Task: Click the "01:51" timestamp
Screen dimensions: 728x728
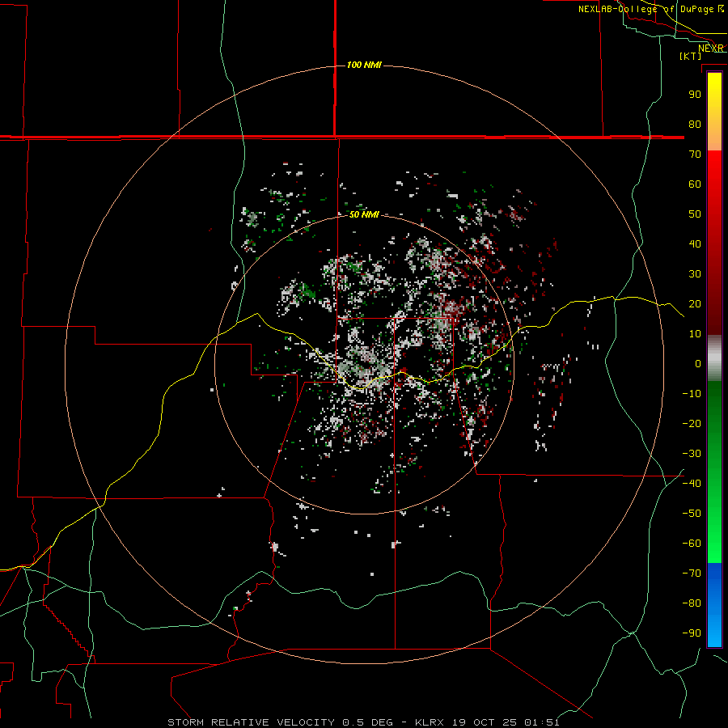Action: 542,722
